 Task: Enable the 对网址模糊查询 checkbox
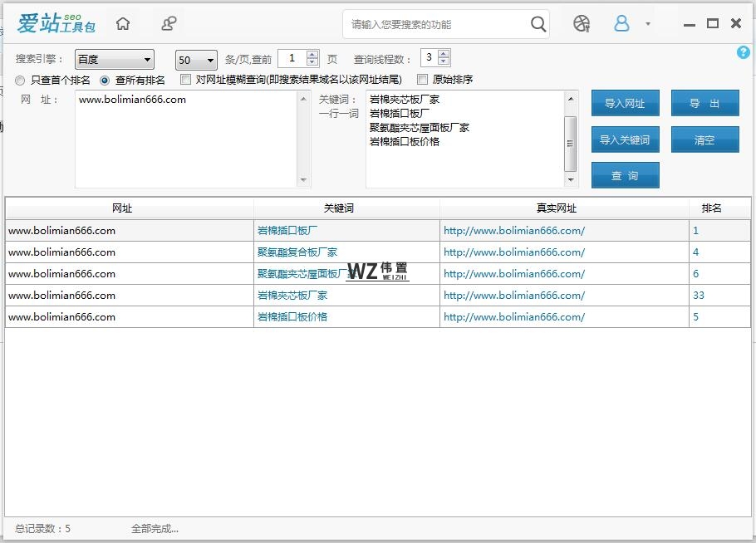(184, 80)
